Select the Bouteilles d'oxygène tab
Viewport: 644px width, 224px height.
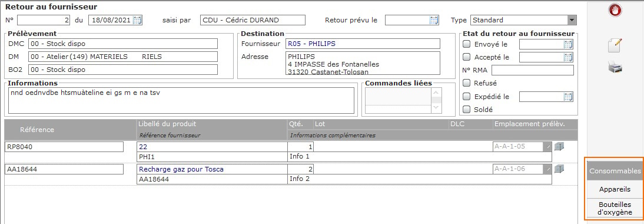click(615, 209)
